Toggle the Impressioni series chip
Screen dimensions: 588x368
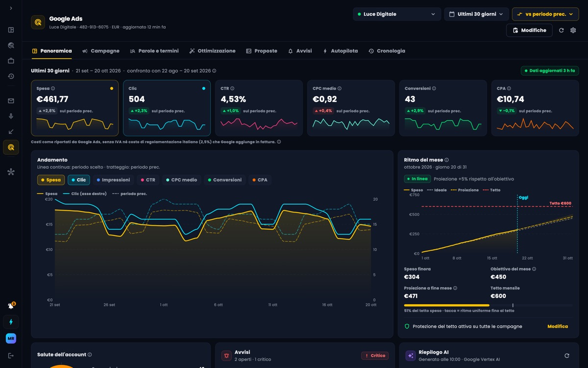[x=113, y=180]
